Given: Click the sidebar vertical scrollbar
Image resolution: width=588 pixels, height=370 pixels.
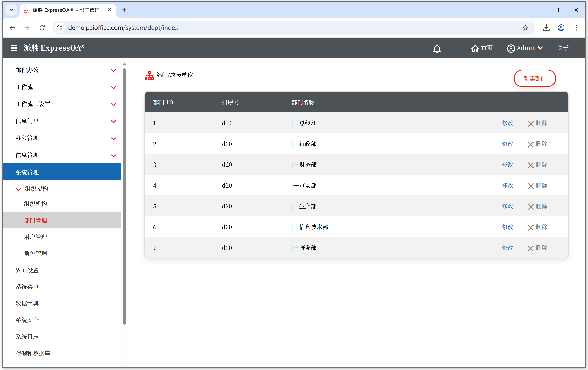Looking at the screenshot, I should pos(125,195).
